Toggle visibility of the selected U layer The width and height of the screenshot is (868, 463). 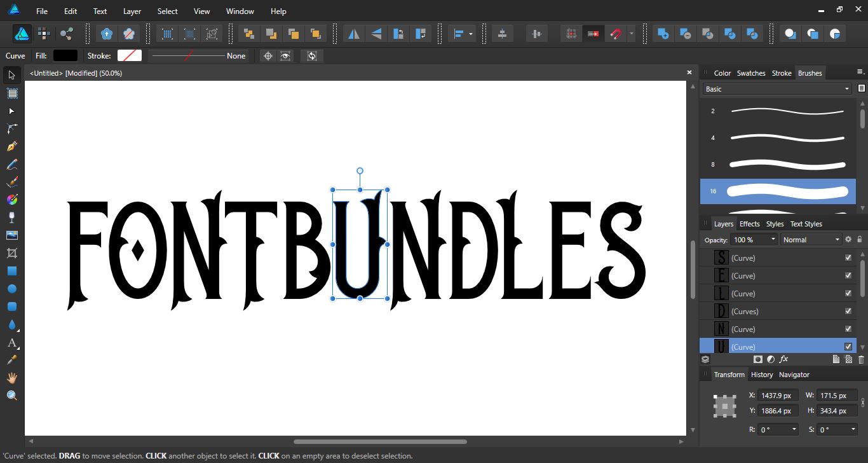click(848, 347)
